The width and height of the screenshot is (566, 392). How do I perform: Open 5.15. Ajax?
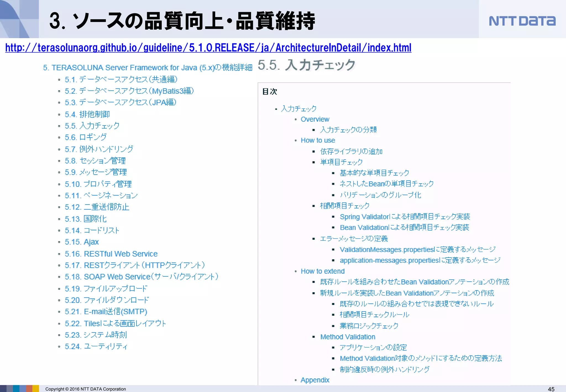[x=82, y=242]
